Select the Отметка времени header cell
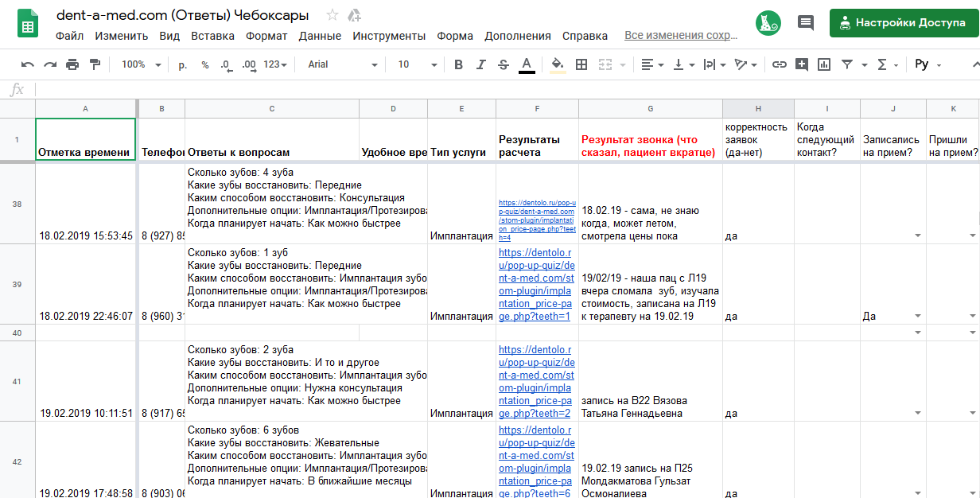The height and width of the screenshot is (498, 980). click(x=85, y=139)
